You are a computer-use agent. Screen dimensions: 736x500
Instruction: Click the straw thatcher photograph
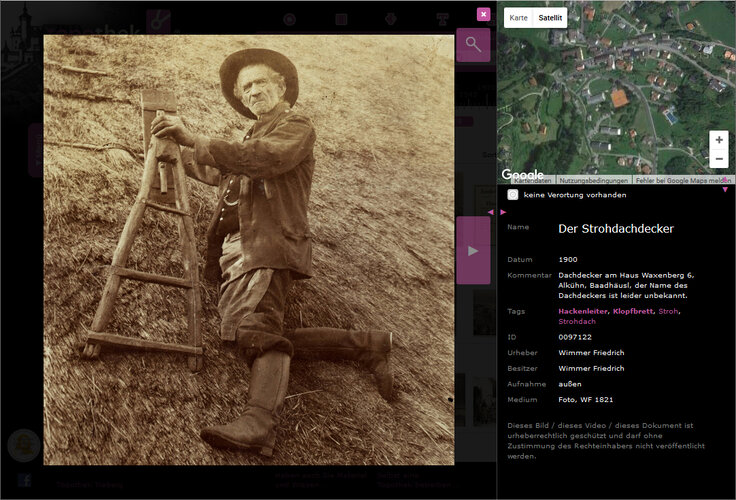(248, 250)
